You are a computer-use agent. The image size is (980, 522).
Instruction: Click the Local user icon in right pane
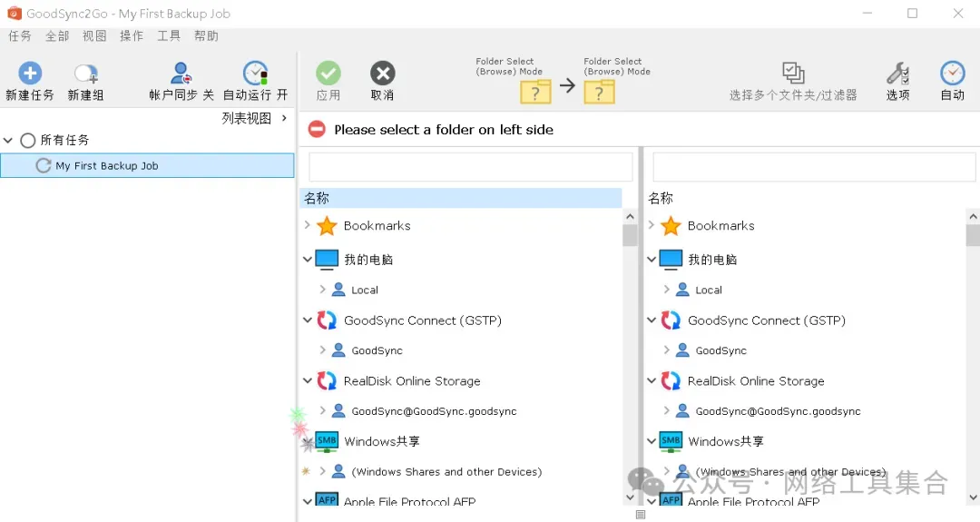tap(682, 290)
